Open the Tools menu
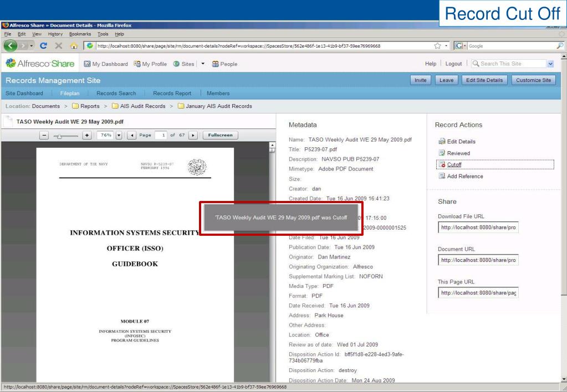567x392 pixels. coord(103,34)
